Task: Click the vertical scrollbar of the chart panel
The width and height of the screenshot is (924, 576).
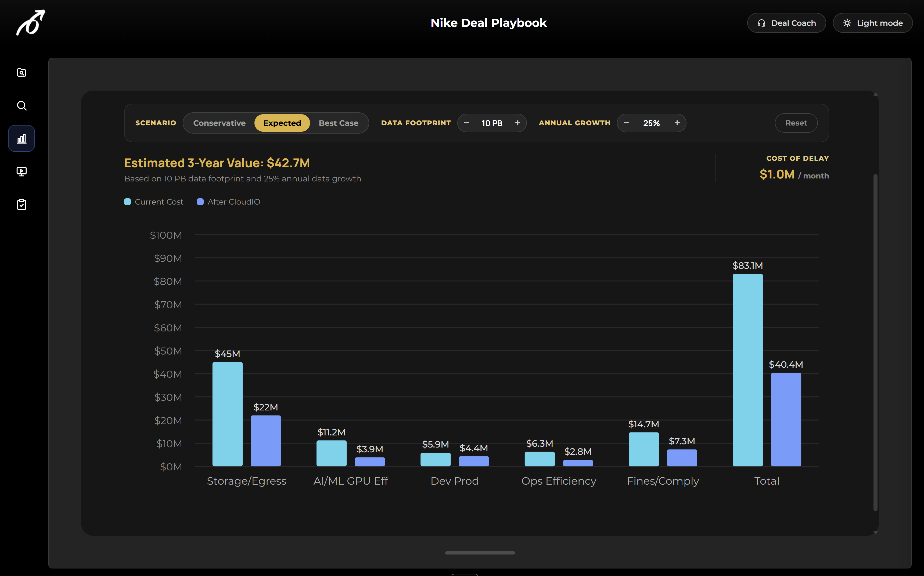Action: point(875,342)
